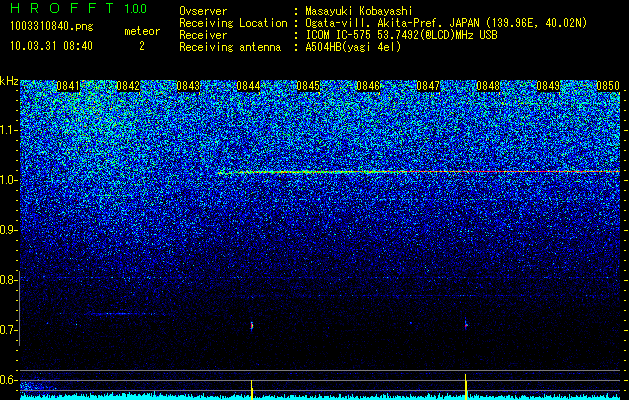
Task: Click the HROFFT 1.0.0 title text
Action: coord(78,8)
